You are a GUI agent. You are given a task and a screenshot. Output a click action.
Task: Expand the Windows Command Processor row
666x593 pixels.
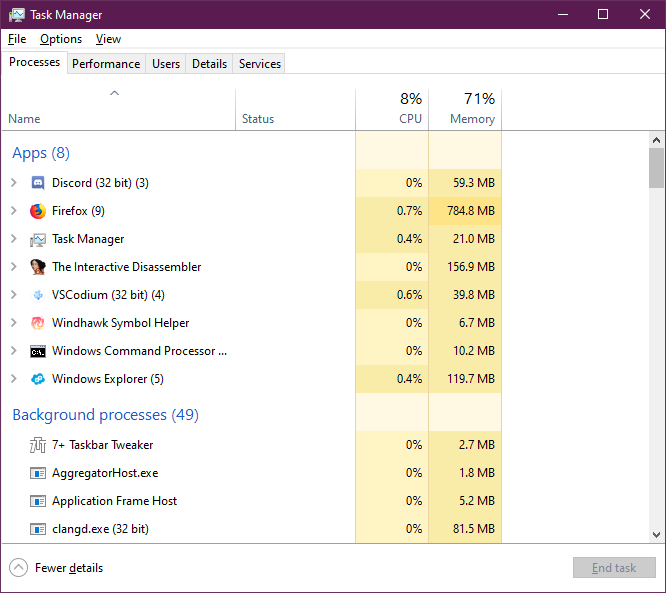pos(14,351)
